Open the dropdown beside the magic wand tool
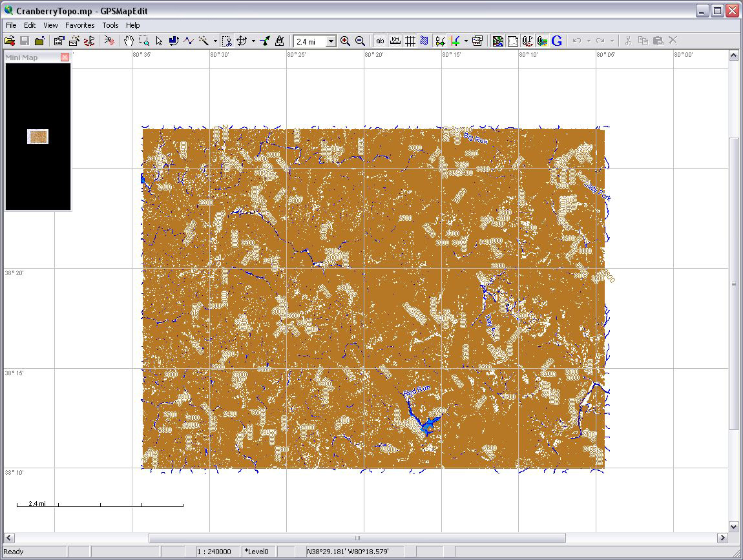 (215, 41)
